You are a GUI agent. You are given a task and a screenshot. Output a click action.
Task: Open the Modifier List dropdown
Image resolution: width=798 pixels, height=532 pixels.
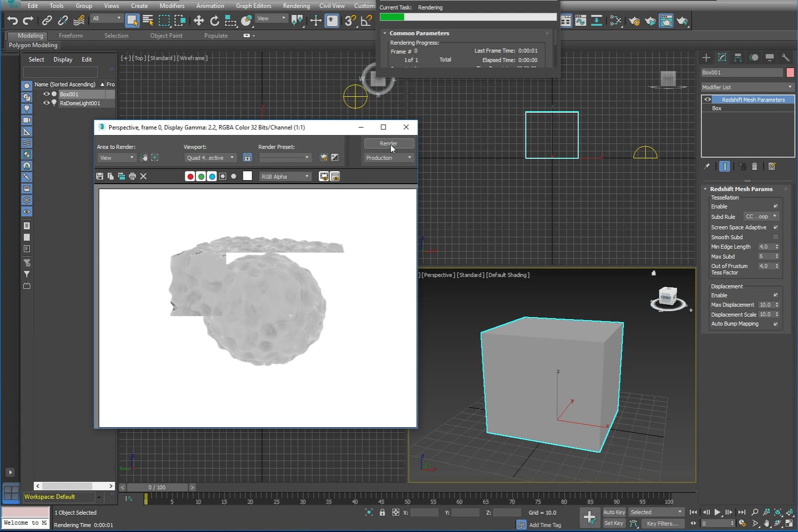click(x=789, y=87)
